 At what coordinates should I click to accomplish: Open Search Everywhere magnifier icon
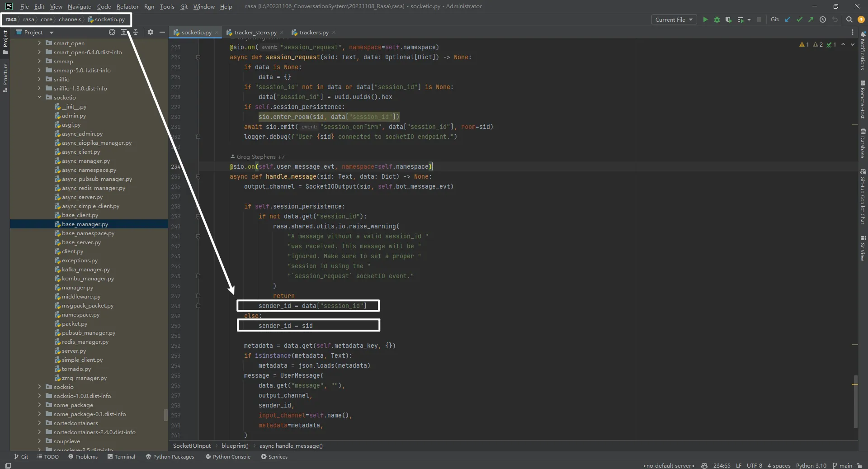tap(849, 19)
